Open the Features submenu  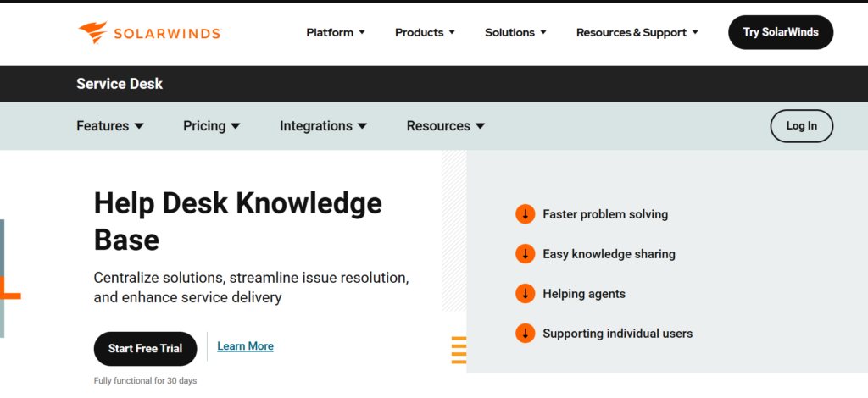(x=110, y=126)
